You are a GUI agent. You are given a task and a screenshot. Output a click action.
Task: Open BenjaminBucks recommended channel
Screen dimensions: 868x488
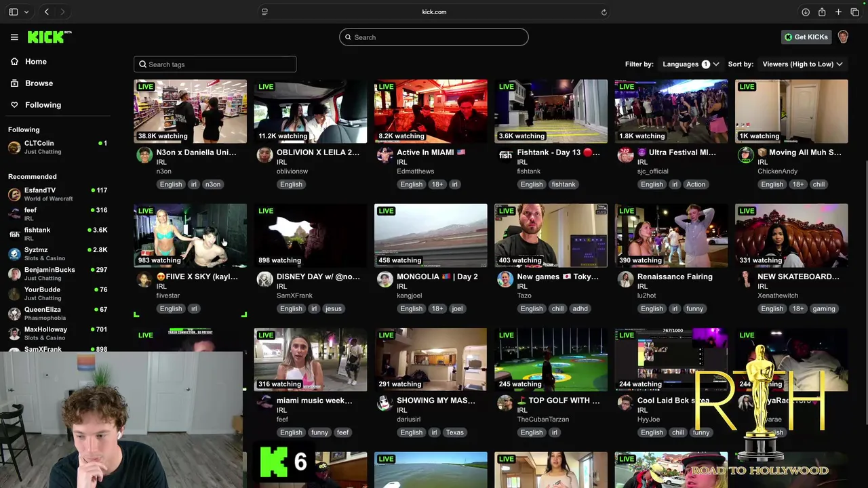(58, 274)
